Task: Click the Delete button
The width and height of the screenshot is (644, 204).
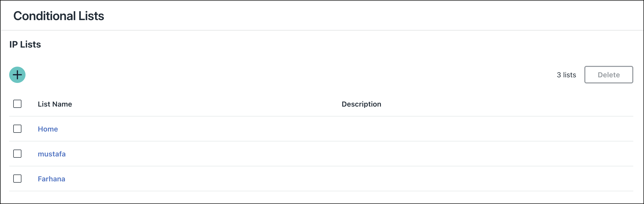Action: [x=609, y=75]
